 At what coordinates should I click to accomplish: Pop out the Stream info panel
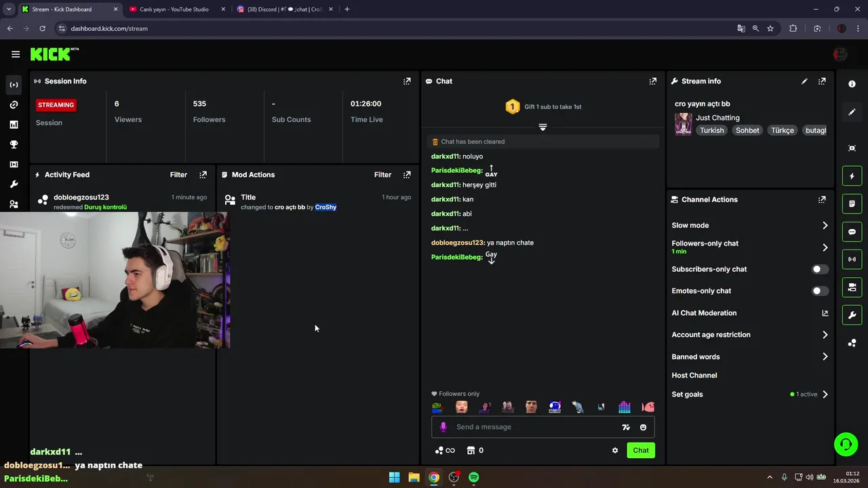pyautogui.click(x=822, y=81)
